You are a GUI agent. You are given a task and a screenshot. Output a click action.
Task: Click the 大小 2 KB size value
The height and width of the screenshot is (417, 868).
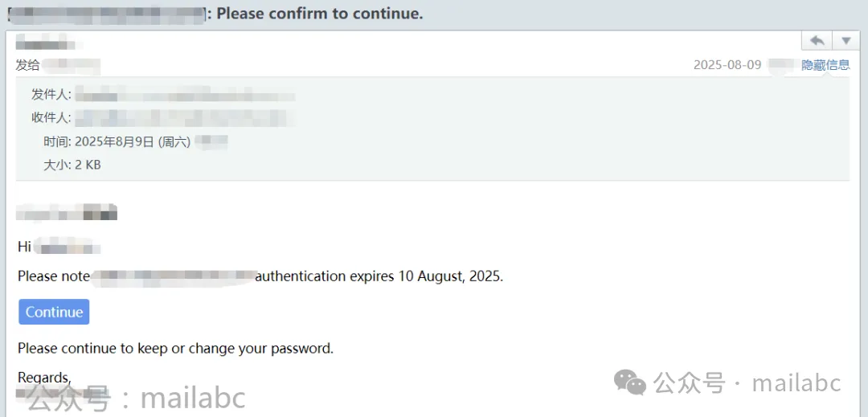[88, 165]
